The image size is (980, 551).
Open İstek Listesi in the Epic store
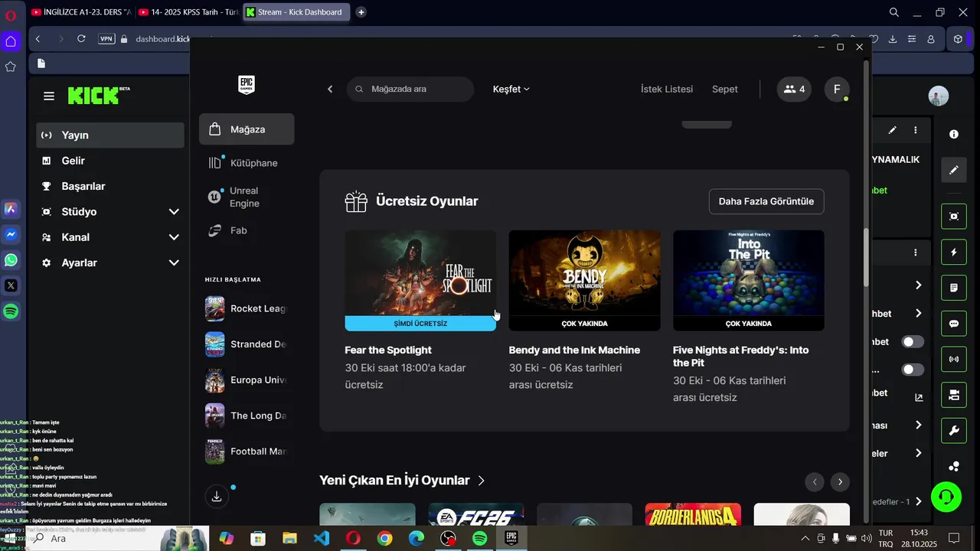tap(667, 90)
